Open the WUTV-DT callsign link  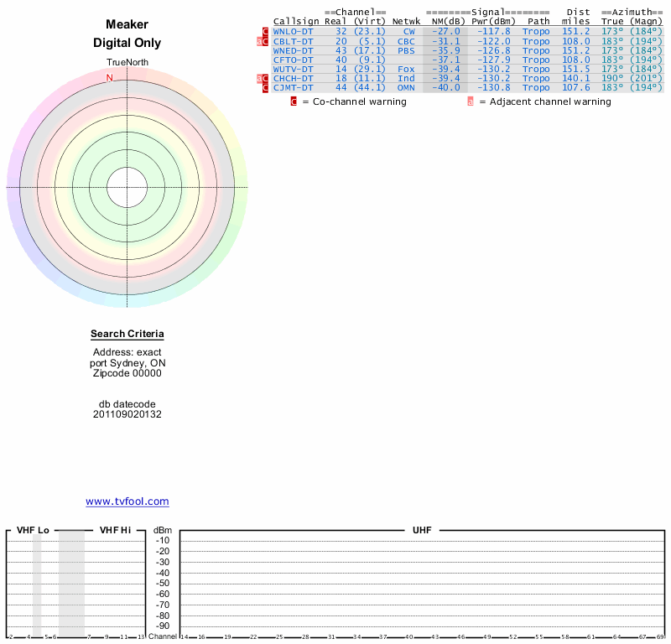point(293,70)
